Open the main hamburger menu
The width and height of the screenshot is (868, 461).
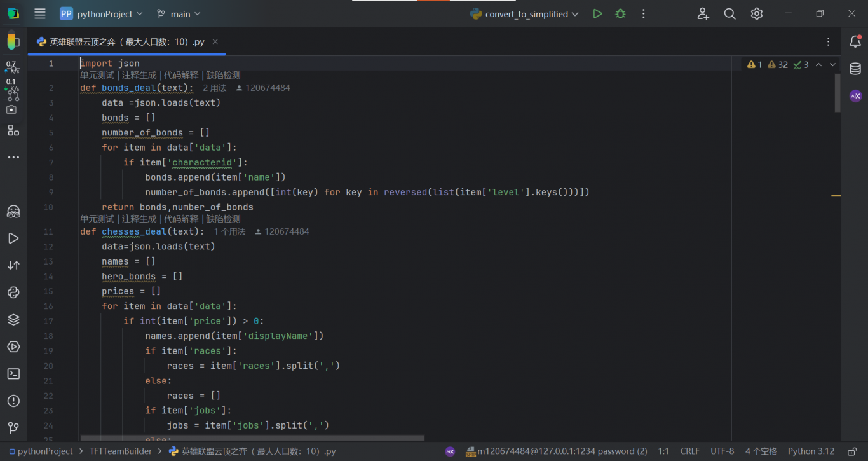pyautogui.click(x=40, y=13)
